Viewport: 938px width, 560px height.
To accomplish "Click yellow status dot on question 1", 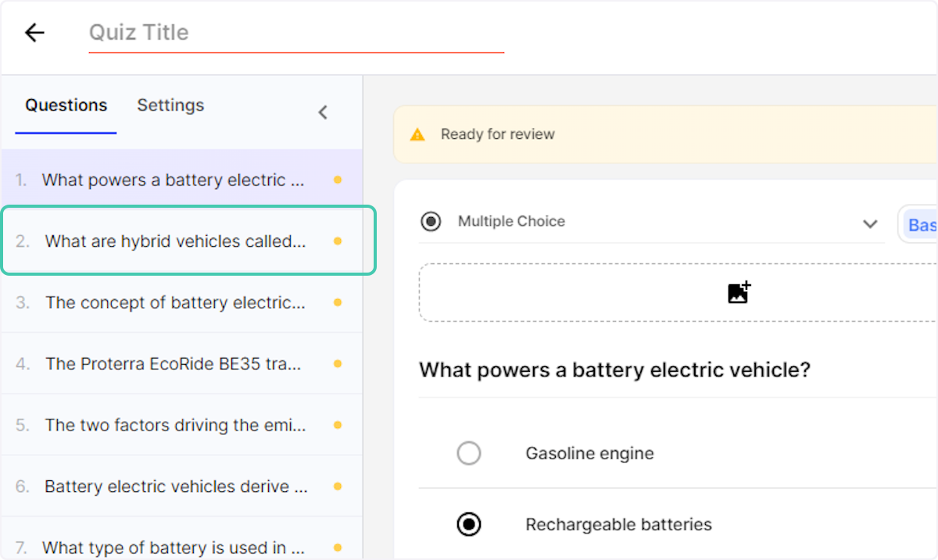I will click(338, 180).
